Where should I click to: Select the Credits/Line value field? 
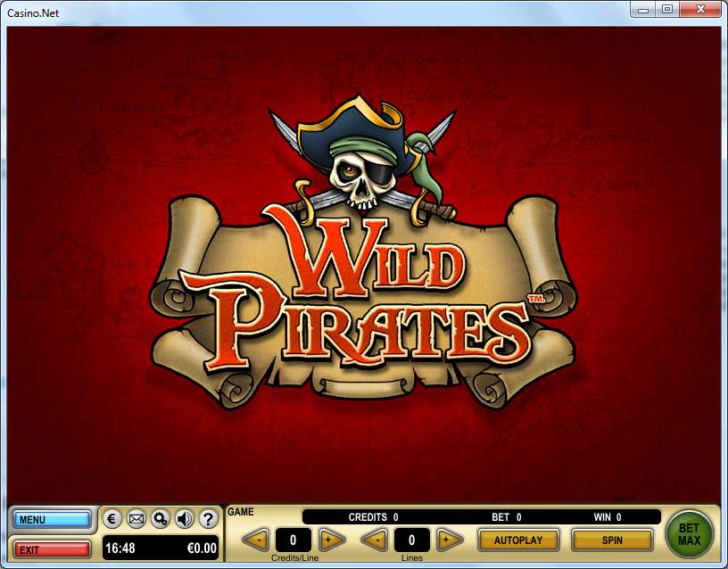(x=293, y=540)
